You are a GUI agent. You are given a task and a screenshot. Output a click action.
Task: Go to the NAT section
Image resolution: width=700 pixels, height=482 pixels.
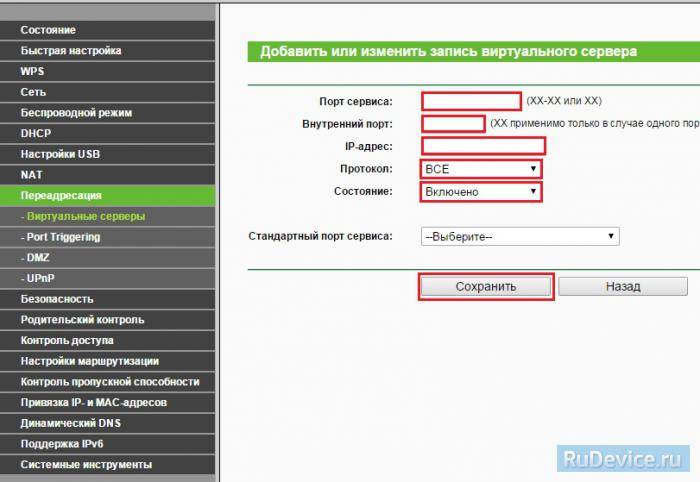point(107,175)
